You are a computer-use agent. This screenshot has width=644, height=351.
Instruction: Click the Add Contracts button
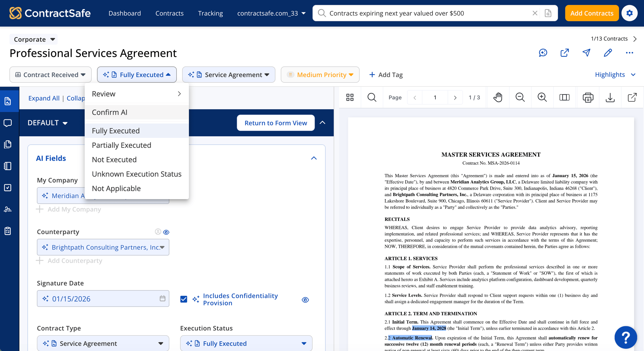click(592, 13)
